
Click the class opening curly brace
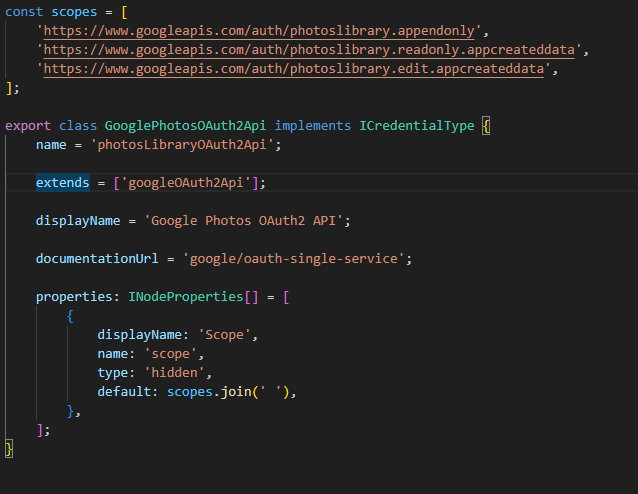click(x=486, y=126)
